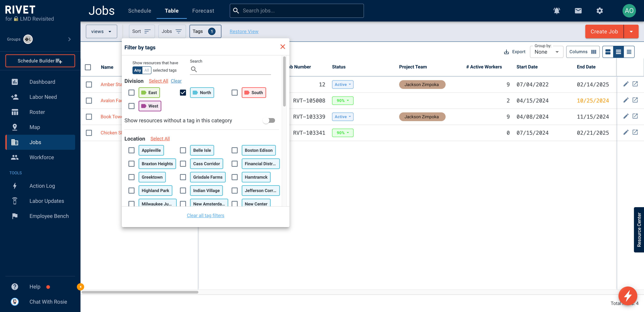644x312 pixels.
Task: Open the Dashboard panel
Action: click(x=42, y=82)
